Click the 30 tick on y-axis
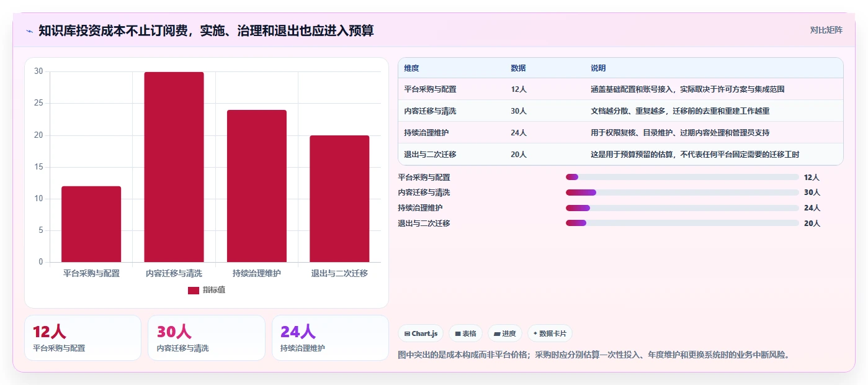Viewport: 868px width, 385px height. [38, 71]
